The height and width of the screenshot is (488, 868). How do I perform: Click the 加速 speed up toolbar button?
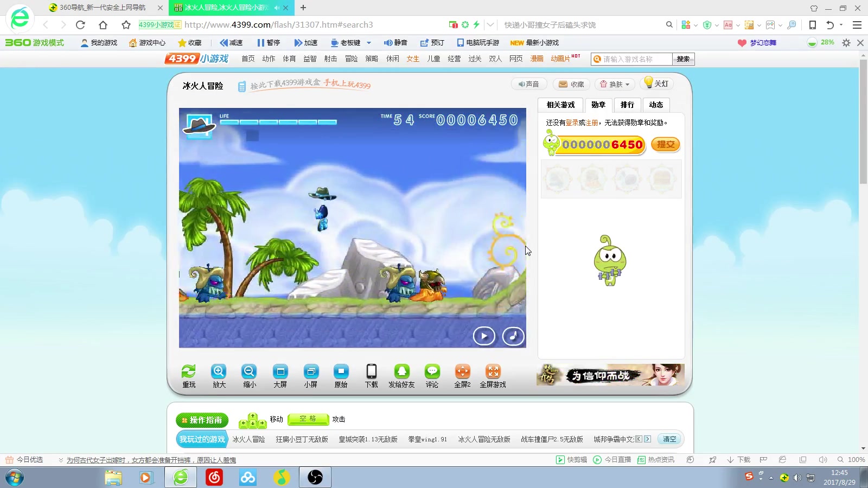pyautogui.click(x=305, y=43)
